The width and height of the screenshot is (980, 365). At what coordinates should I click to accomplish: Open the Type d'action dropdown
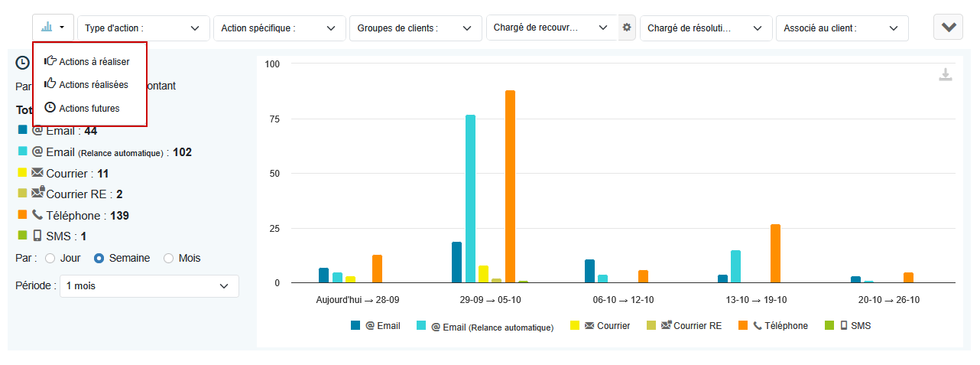coord(144,28)
